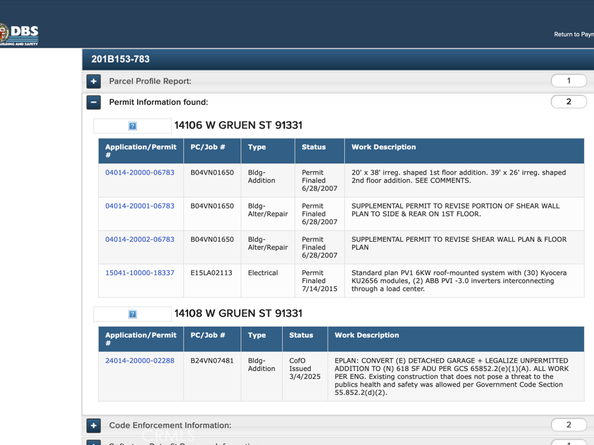Open permit 04014-20000-06783

coord(140,172)
